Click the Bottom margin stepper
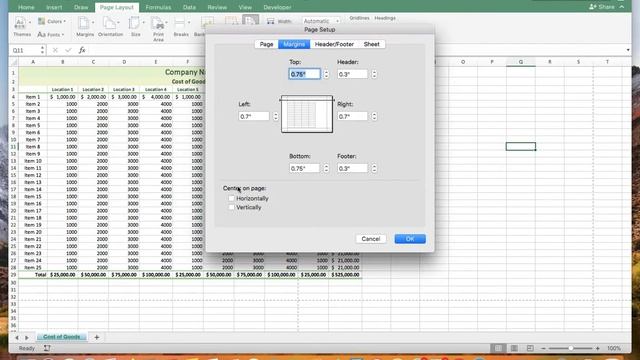 click(326, 168)
